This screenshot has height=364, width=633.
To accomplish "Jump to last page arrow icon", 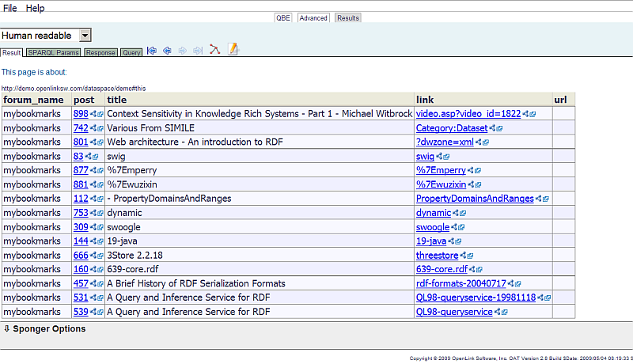I will pyautogui.click(x=197, y=51).
